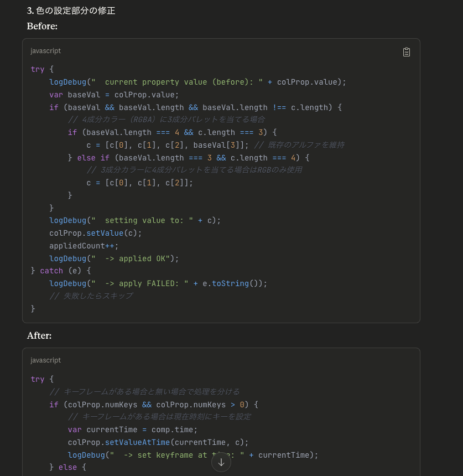Click the "Before:" label text
Image resolution: width=463 pixels, height=476 pixels.
tap(43, 26)
